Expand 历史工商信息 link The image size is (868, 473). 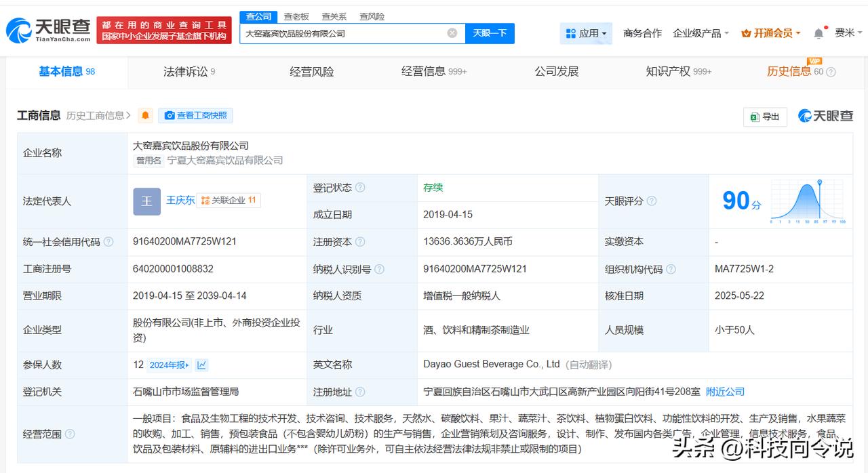99,116
